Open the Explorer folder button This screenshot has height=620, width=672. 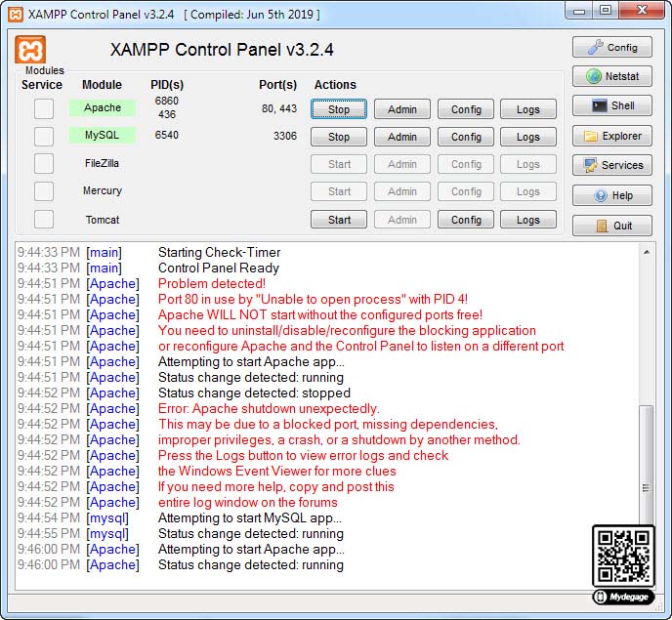point(612,136)
